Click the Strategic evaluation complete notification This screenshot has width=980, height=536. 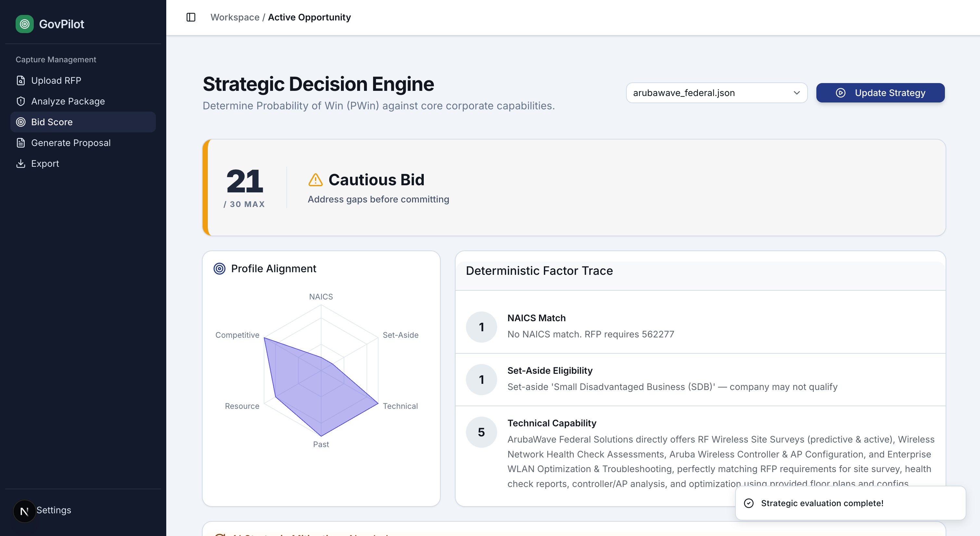850,503
